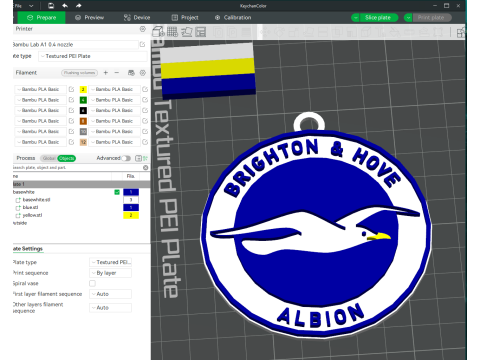
Task: Click the Add object cube icon
Action: [158, 32]
